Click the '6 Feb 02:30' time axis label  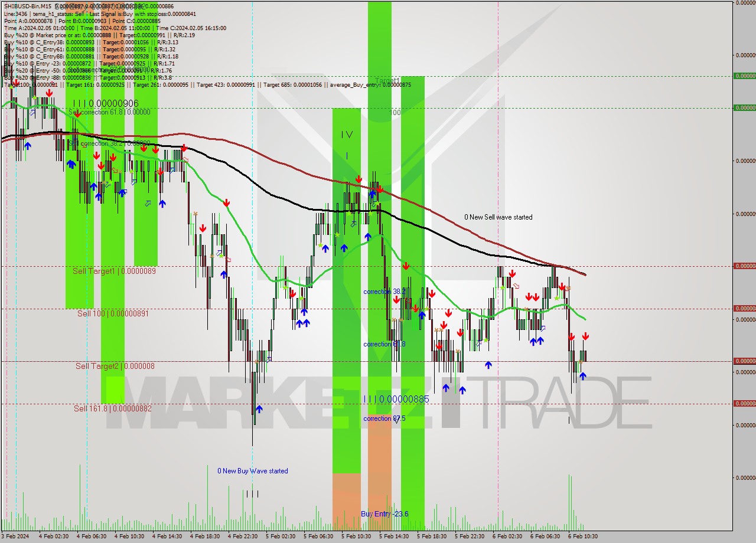coord(507,537)
